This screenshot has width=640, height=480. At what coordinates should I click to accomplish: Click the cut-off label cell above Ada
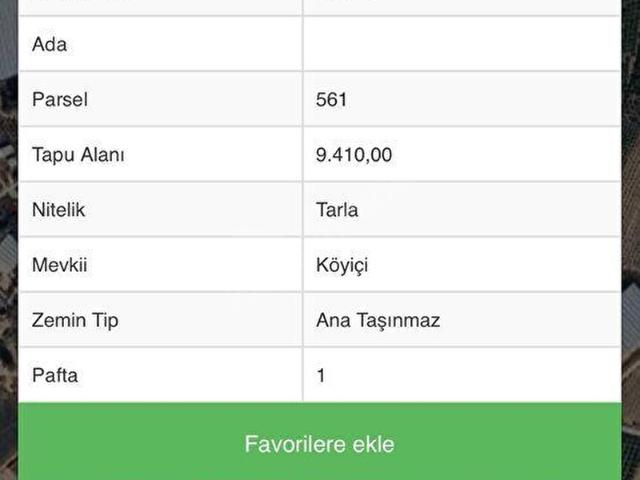160,6
